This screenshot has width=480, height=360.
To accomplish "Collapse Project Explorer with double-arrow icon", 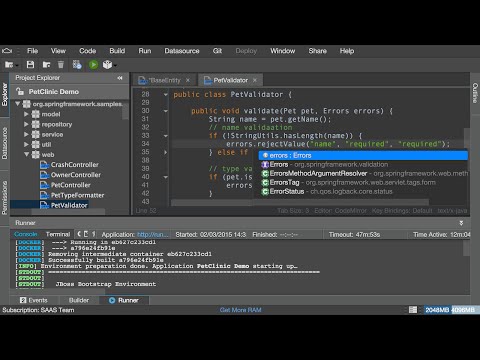I will (120, 78).
